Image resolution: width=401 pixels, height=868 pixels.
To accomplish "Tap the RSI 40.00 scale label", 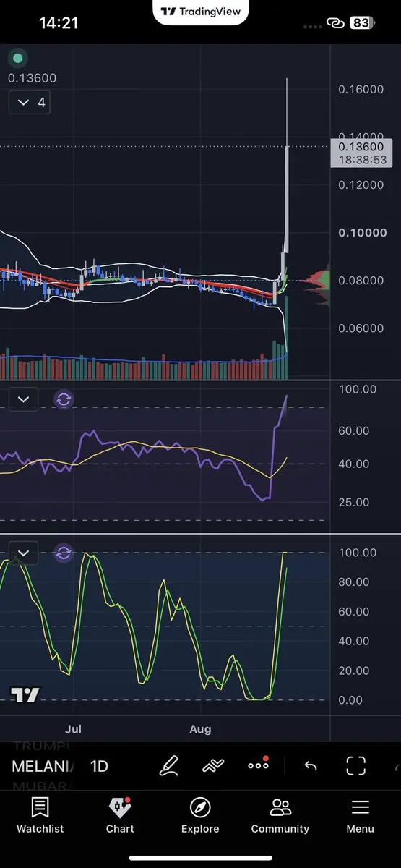I will click(x=354, y=464).
